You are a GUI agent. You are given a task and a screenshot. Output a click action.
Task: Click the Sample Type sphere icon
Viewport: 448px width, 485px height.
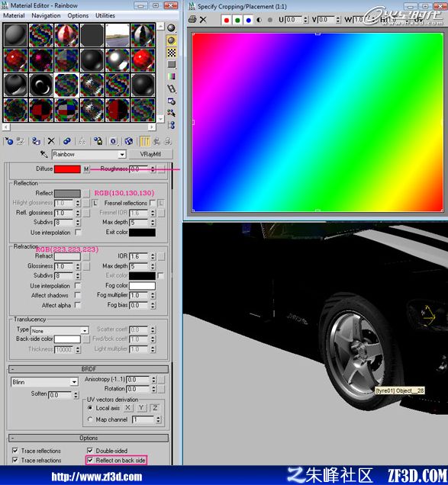tap(171, 28)
